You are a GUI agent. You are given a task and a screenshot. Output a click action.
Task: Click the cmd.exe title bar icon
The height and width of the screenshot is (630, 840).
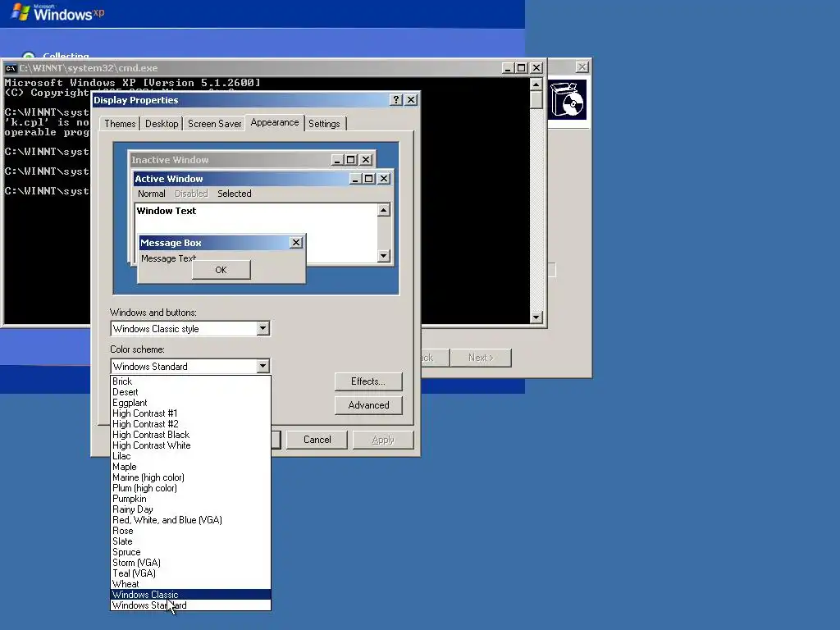coord(11,68)
